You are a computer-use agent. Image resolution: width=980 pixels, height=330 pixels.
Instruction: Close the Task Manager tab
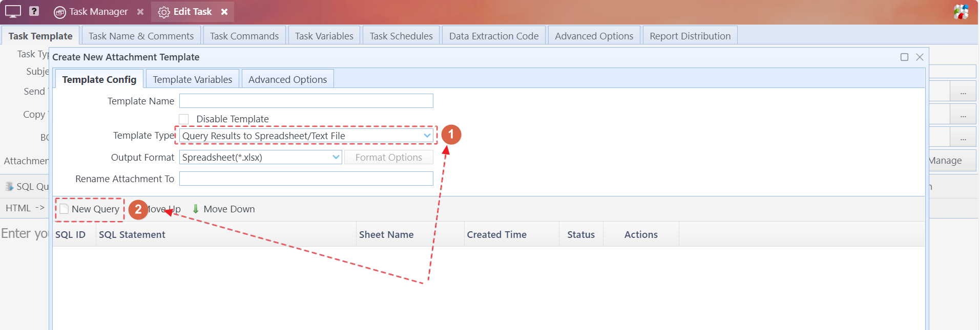pos(140,11)
